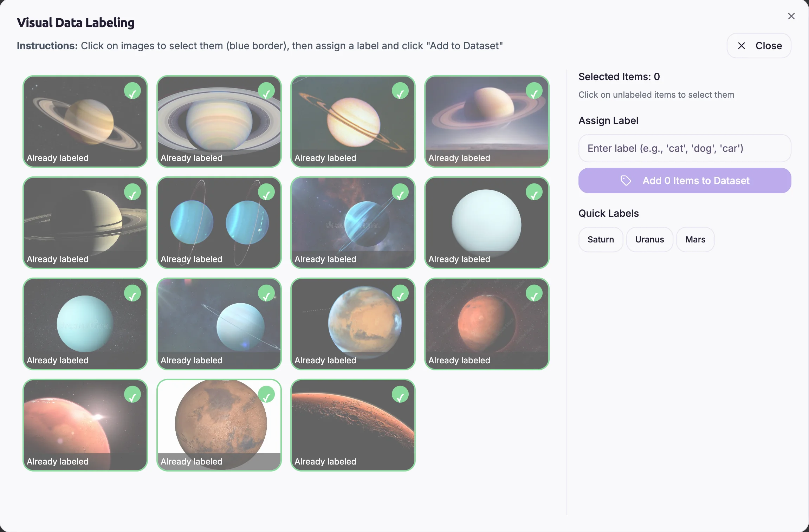The image size is (809, 532).
Task: Toggle selection of the Mars sunrise image
Action: [x=85, y=425]
